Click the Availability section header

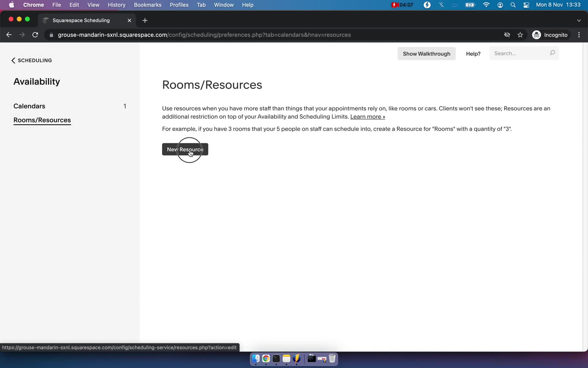[x=36, y=81]
